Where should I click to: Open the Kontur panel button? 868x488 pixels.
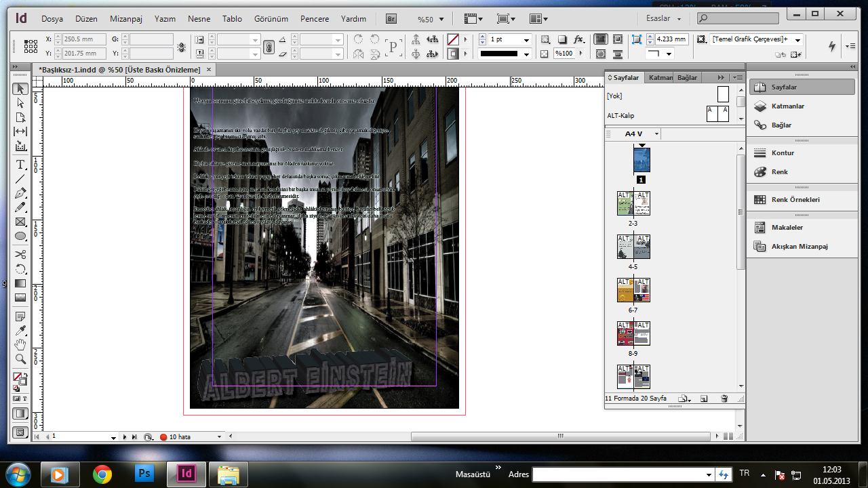coord(802,152)
